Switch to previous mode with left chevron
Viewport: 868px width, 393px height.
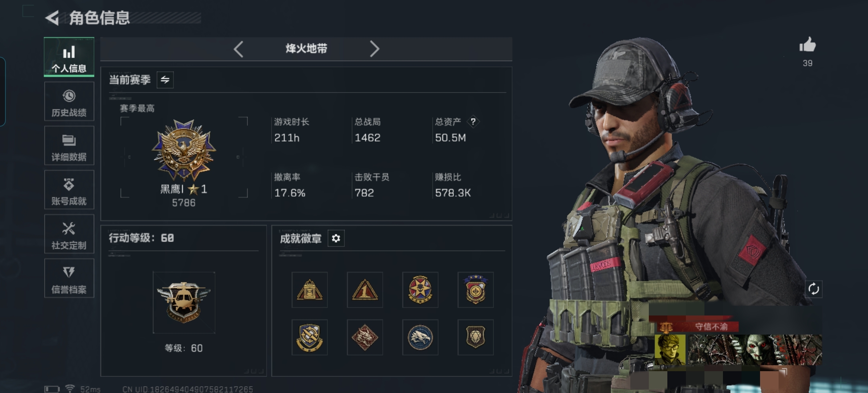tap(238, 49)
